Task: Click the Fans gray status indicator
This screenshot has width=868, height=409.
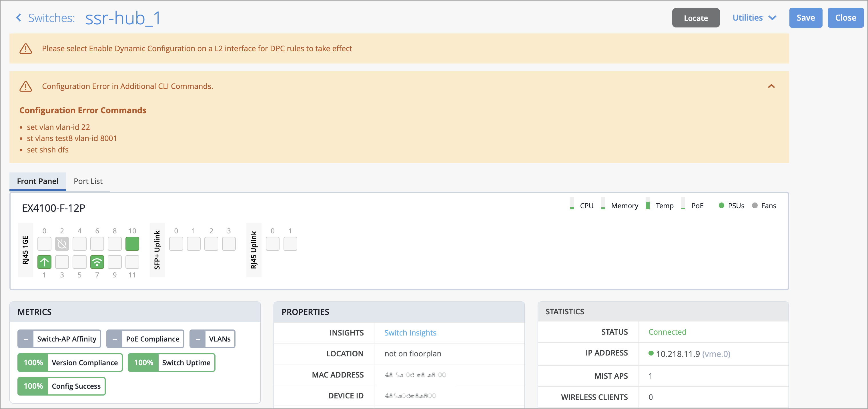Action: point(755,205)
